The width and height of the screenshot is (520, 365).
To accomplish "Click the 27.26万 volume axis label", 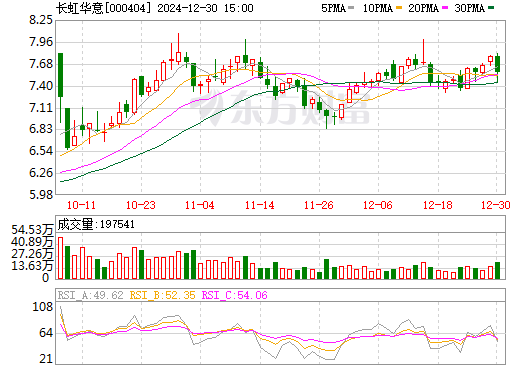I will point(32,254).
